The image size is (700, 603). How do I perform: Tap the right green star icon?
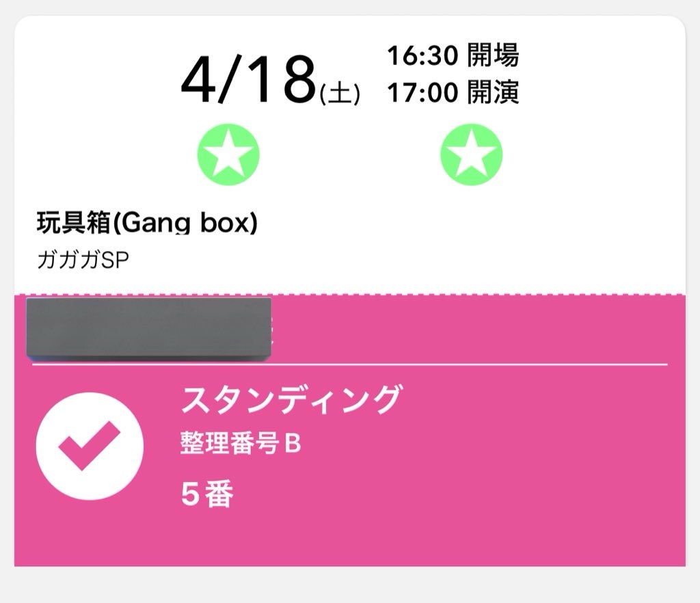471,155
